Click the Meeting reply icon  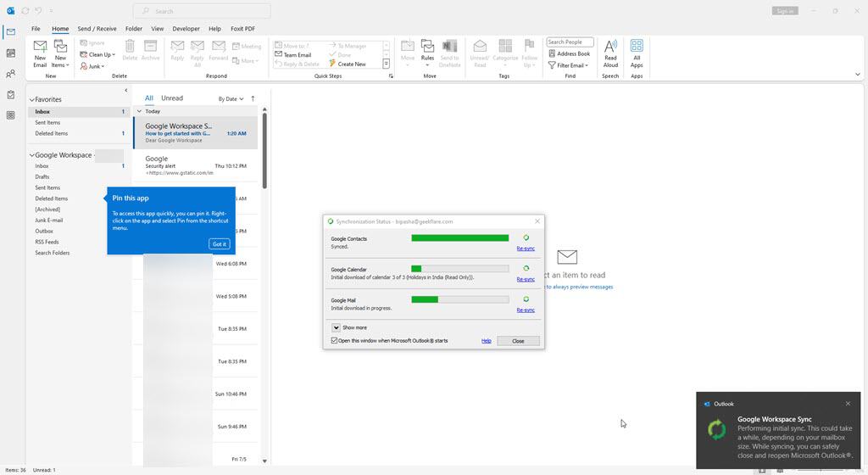click(x=247, y=47)
